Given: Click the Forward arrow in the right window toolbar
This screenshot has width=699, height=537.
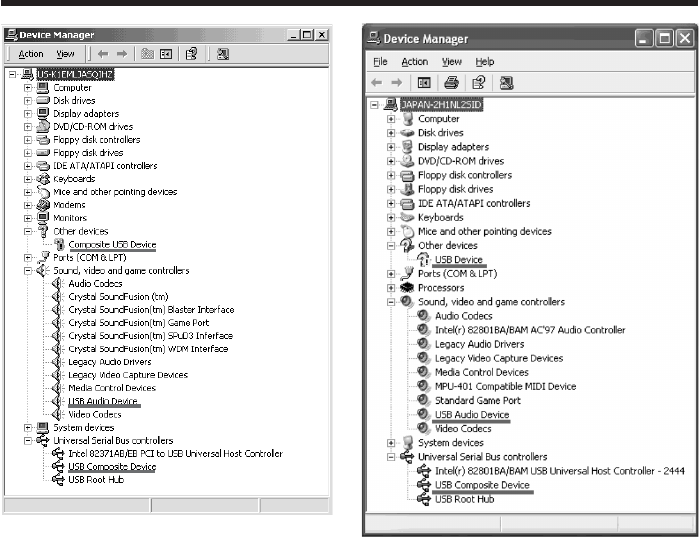Looking at the screenshot, I should (396, 82).
